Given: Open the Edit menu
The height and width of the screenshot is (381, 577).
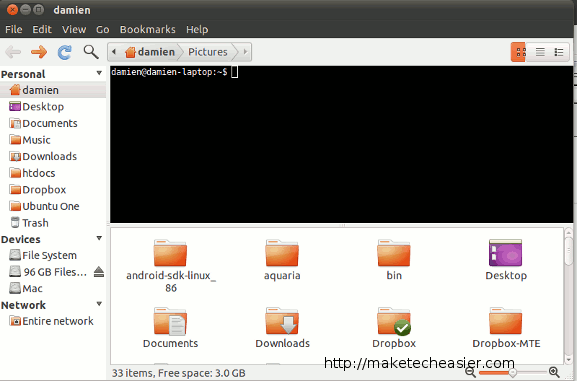Looking at the screenshot, I should coord(42,29).
